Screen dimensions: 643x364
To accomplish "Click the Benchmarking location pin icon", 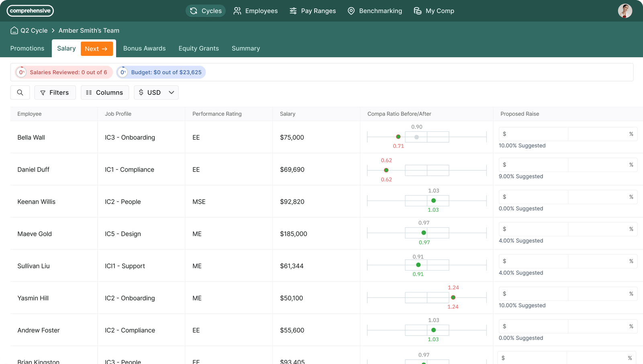I will (x=351, y=11).
